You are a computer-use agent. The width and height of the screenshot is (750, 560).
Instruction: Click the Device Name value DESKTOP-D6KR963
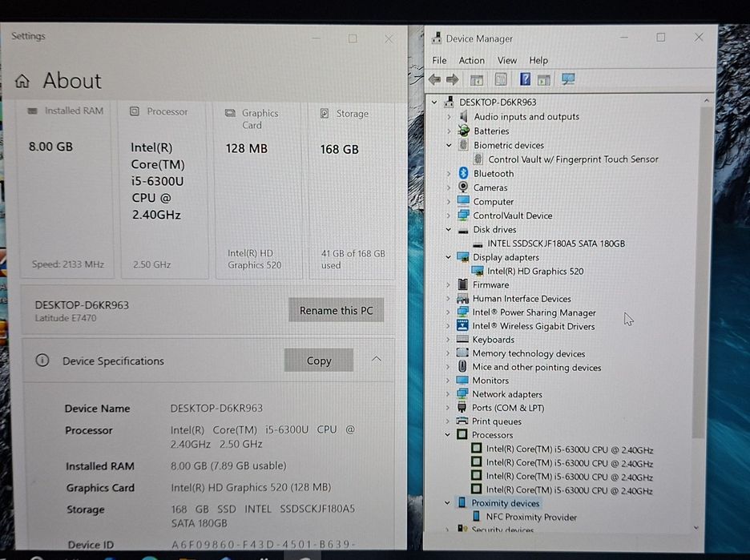(x=216, y=408)
